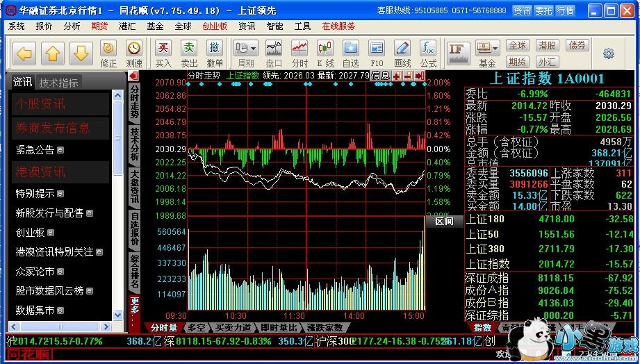Click the 期货 toolbar button
Viewport: 640px width, 364px height.
tap(518, 62)
